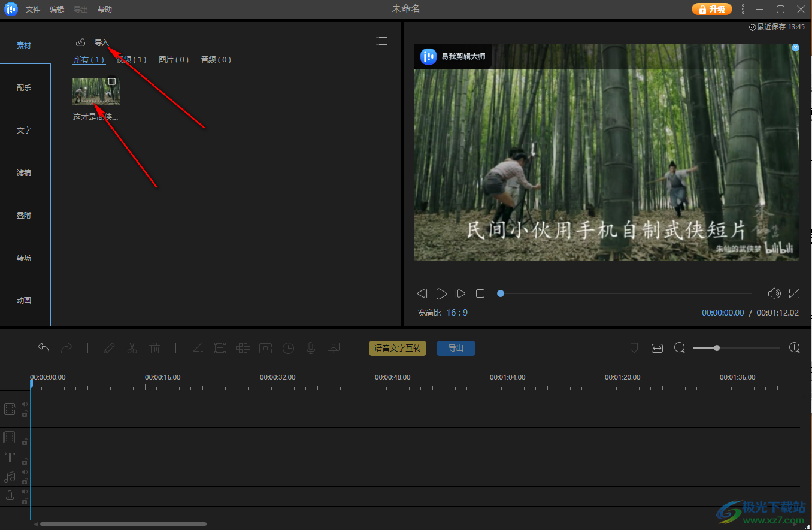Click the orange 升级 upgrade button

tap(712, 9)
